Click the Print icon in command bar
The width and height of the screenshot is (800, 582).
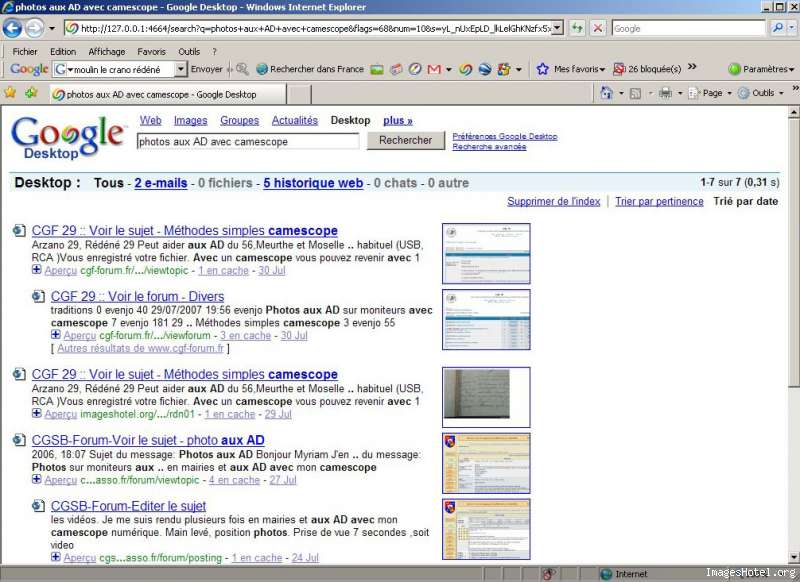tap(665, 93)
